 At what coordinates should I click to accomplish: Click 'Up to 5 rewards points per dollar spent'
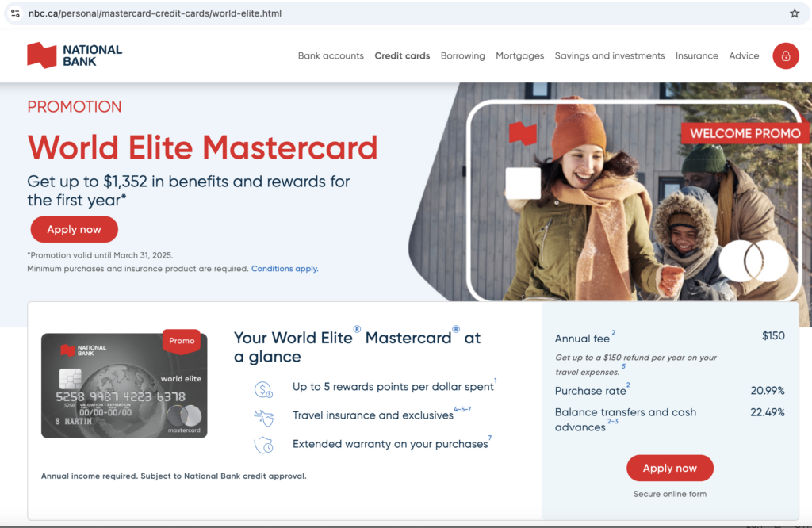(393, 387)
